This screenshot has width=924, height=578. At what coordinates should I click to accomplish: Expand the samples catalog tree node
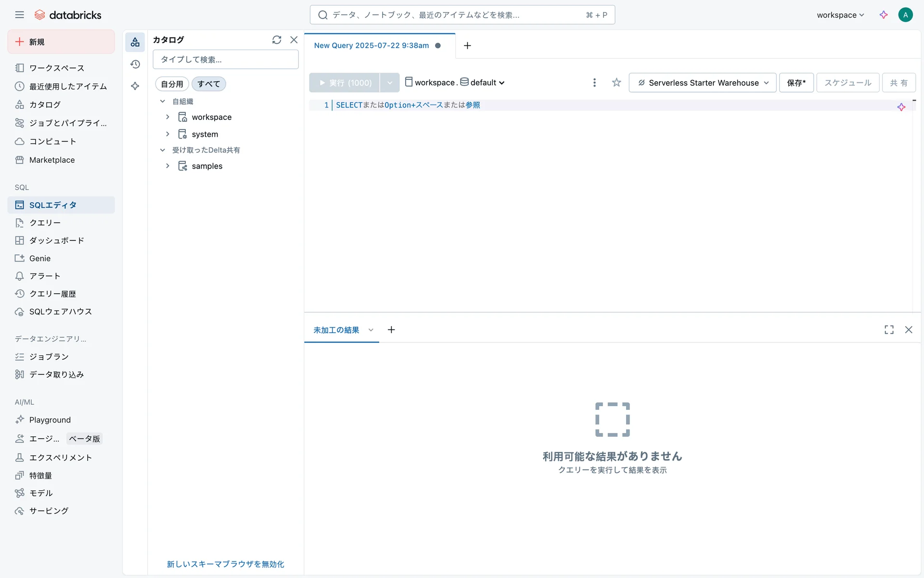[167, 166]
